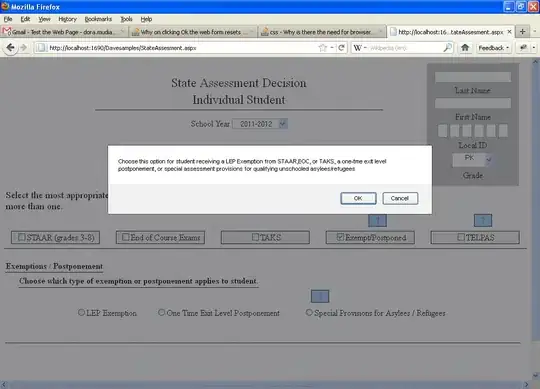The width and height of the screenshot is (540, 389).
Task: Click the horizontal scrollbar right arrow
Action: [526, 385]
